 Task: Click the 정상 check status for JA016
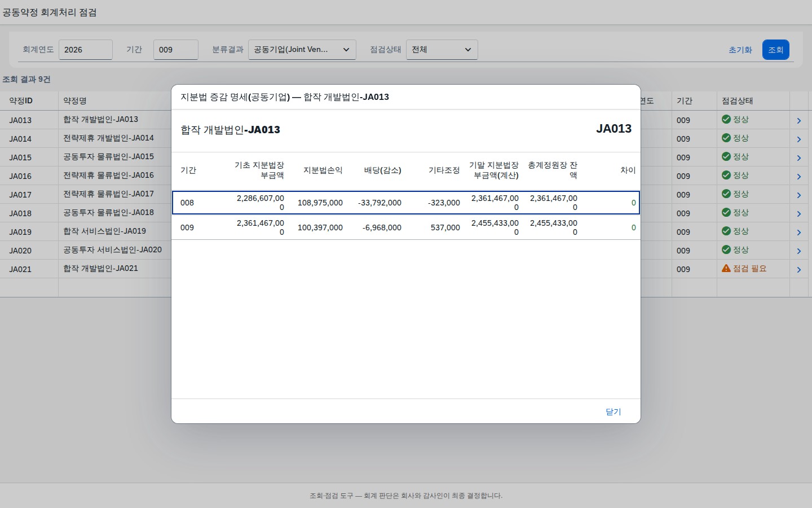click(x=735, y=176)
